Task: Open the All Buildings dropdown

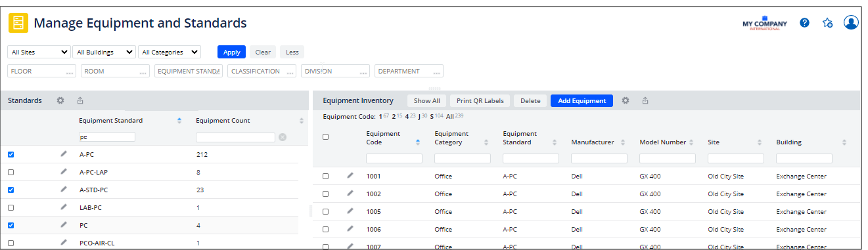Action: click(104, 52)
